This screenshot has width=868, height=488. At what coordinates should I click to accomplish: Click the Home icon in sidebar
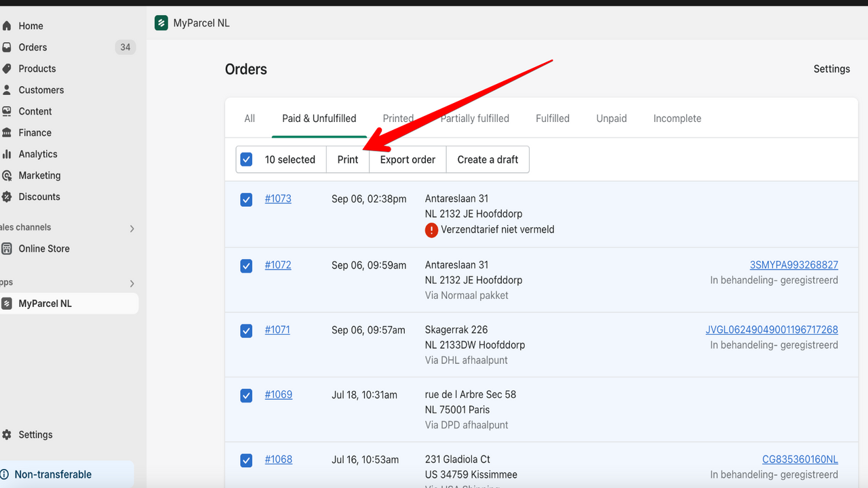coord(7,26)
